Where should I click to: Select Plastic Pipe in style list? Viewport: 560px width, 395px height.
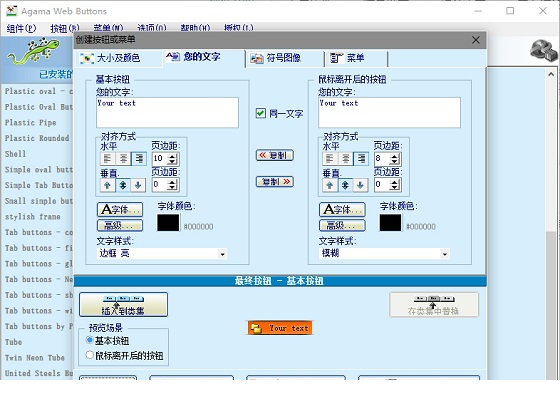[x=31, y=122]
